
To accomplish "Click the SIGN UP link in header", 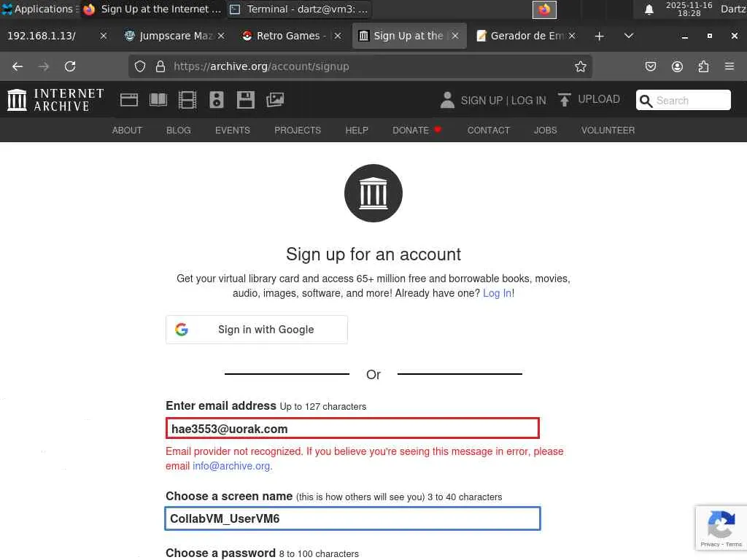I will [481, 101].
